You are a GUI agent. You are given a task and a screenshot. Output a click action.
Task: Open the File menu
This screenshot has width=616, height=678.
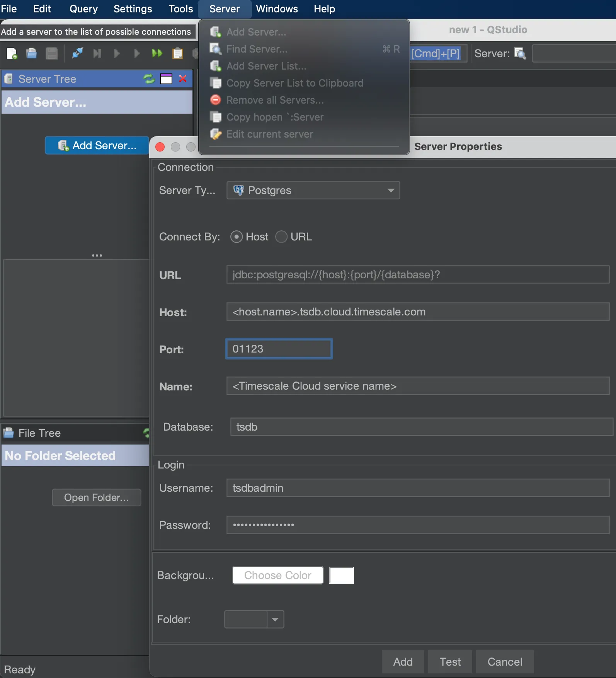click(9, 9)
